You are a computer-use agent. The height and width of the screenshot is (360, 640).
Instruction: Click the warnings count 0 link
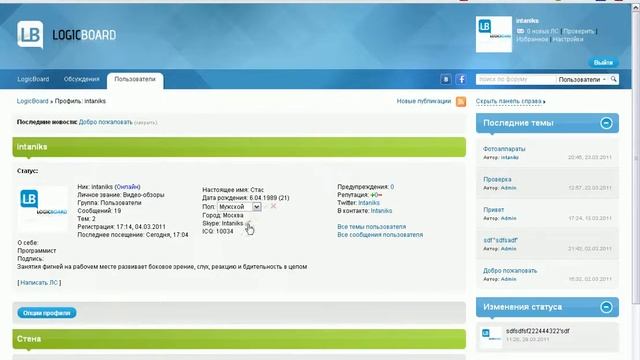(392, 187)
